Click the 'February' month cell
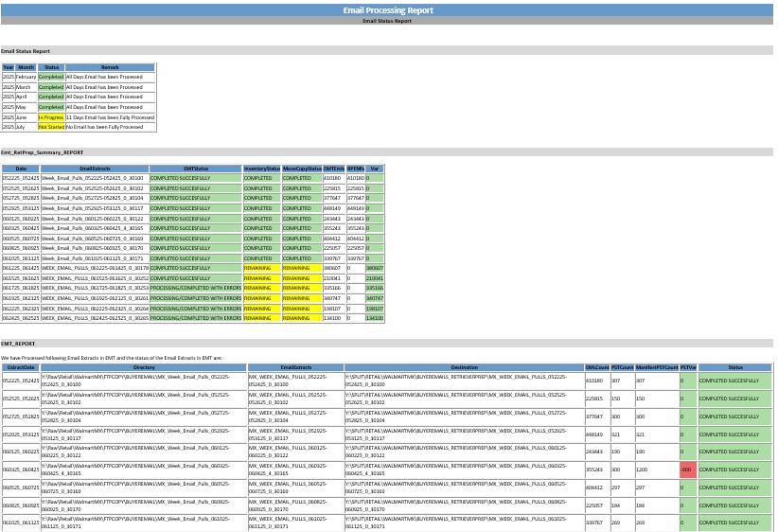The height and width of the screenshot is (532, 778). pyautogui.click(x=27, y=77)
